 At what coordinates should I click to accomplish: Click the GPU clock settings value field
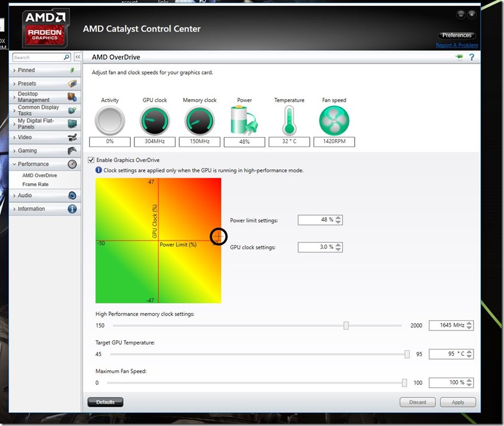[316, 247]
